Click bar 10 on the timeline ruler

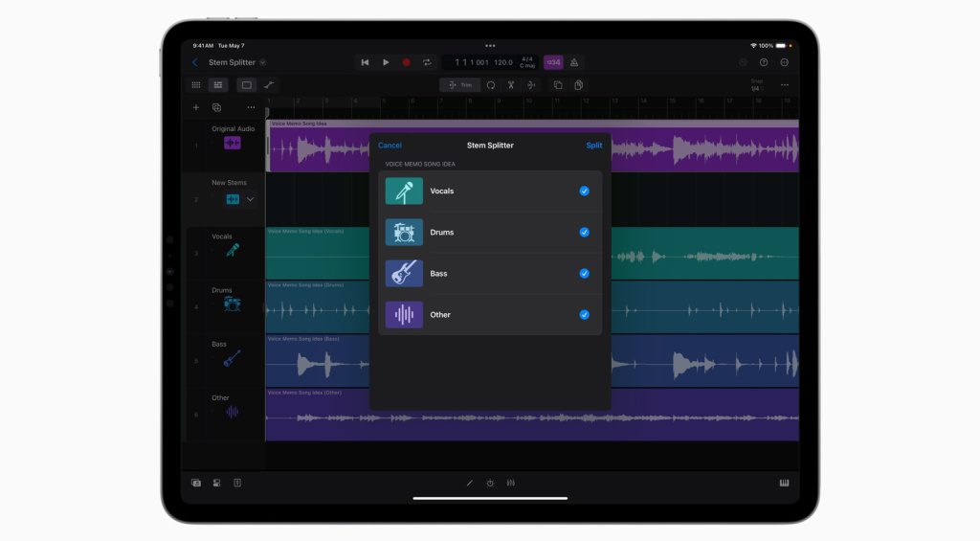528,101
